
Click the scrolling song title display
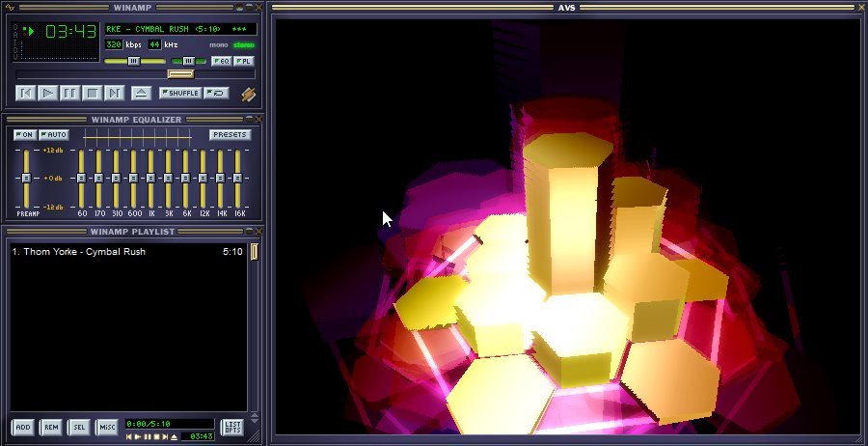pyautogui.click(x=180, y=29)
